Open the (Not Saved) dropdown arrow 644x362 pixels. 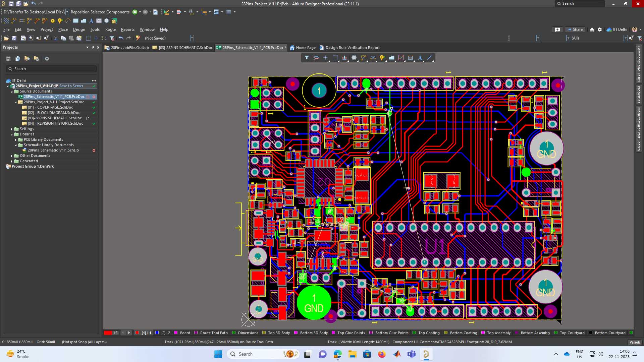192,38
